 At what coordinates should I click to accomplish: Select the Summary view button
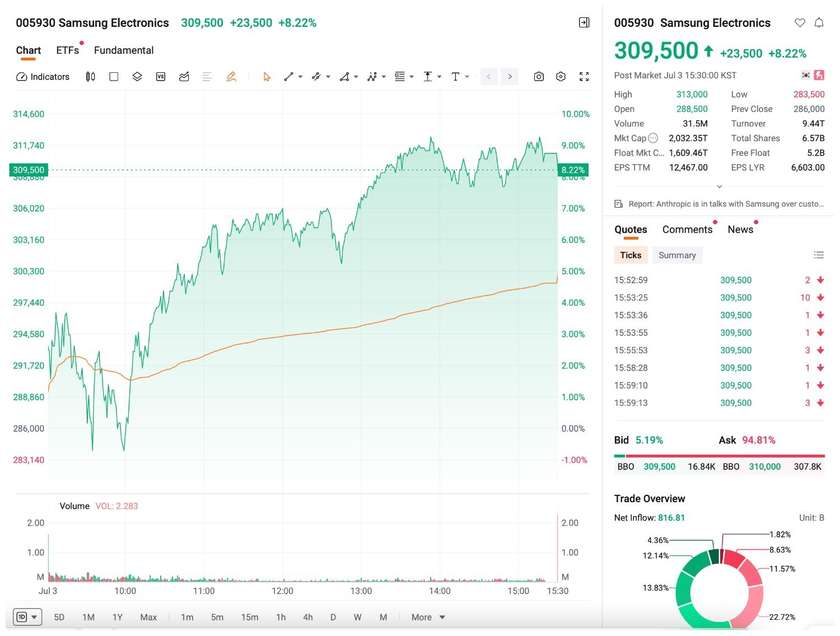[x=677, y=255]
